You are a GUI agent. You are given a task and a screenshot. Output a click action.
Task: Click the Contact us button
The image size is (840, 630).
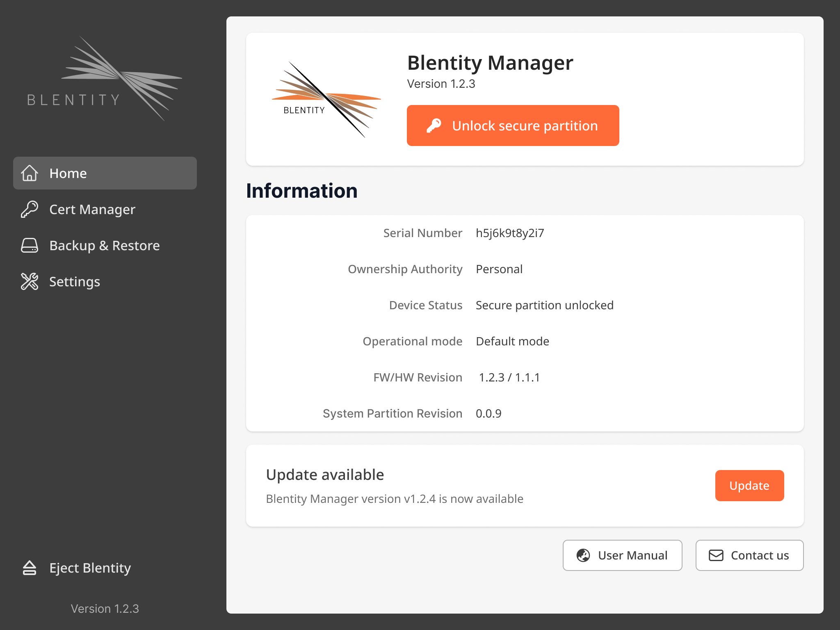point(749,555)
